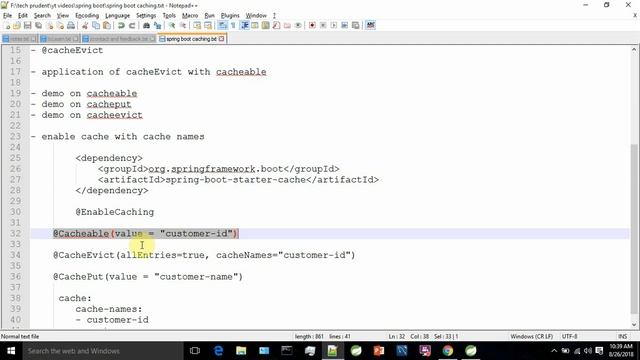This screenshot has width=640, height=360.
Task: Select the spring boot caching.txt tab
Action: pyautogui.click(x=191, y=39)
